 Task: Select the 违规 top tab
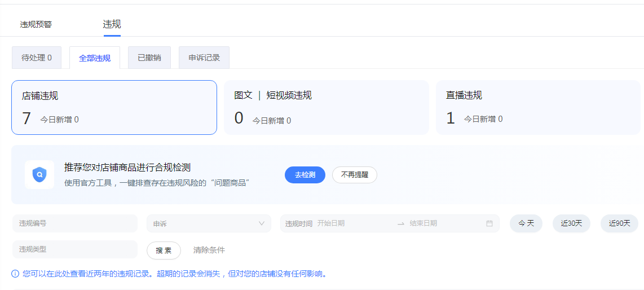point(112,24)
